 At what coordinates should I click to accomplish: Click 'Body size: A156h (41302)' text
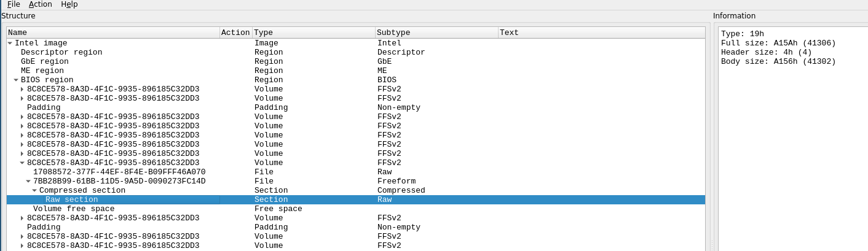[x=778, y=61]
